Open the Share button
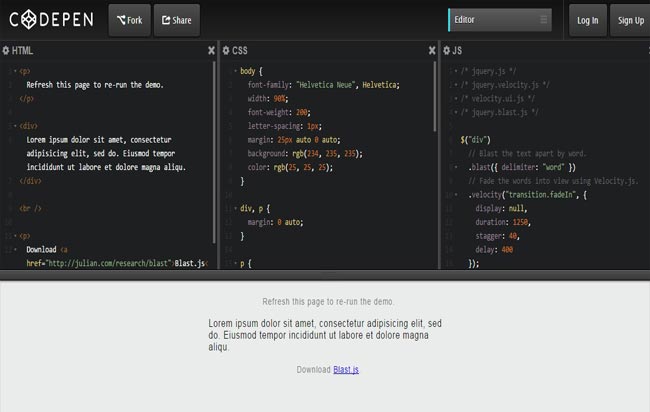The image size is (650, 412). 177,20
